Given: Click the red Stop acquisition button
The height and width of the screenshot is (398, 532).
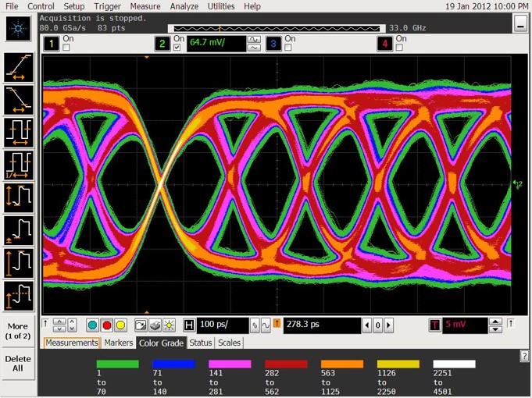Looking at the screenshot, I should tap(106, 325).
